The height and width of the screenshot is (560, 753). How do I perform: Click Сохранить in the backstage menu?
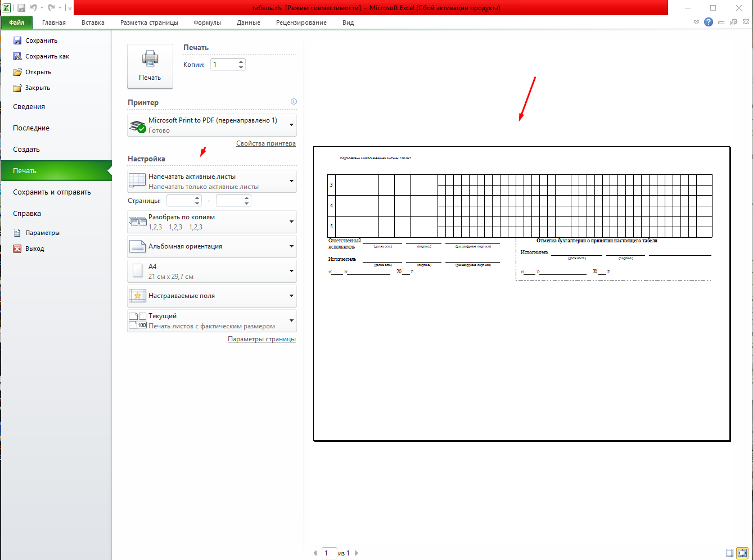pyautogui.click(x=35, y=40)
